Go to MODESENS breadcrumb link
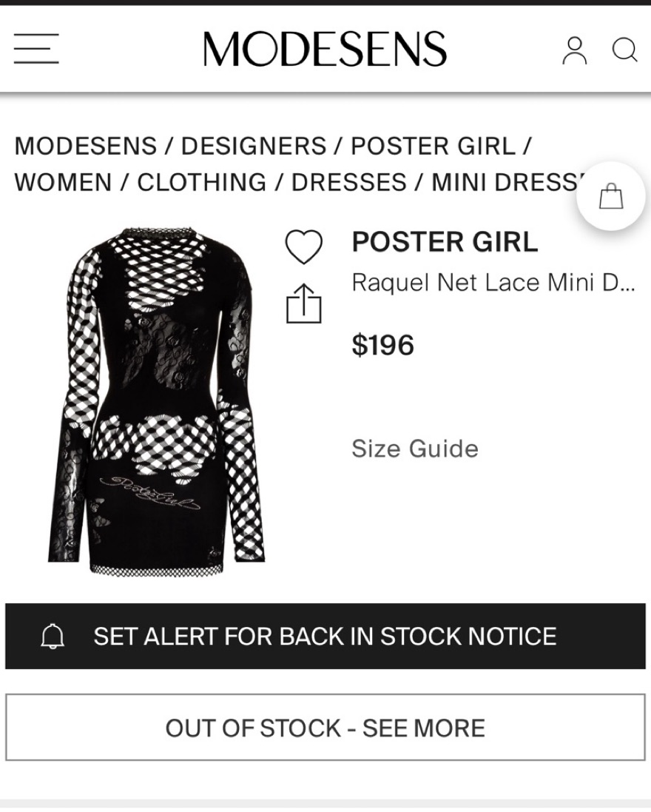 point(85,146)
